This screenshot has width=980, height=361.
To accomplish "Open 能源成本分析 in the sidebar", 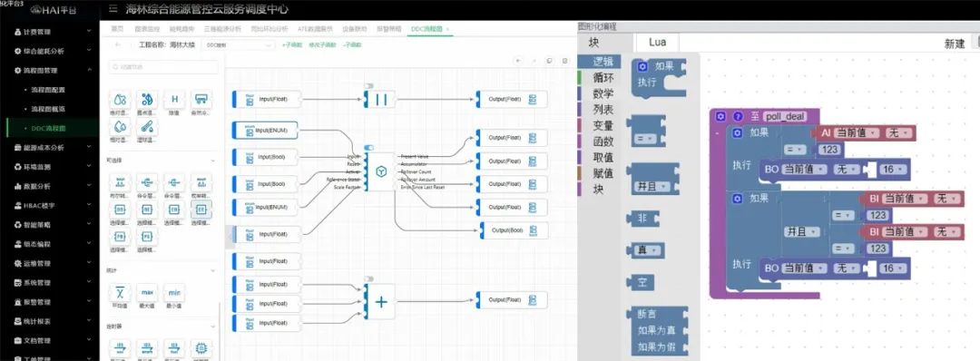I will [50, 148].
